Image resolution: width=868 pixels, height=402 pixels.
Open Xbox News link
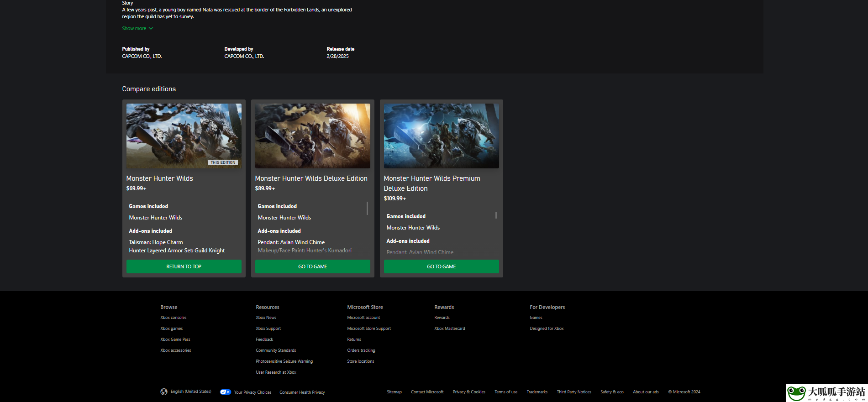266,318
